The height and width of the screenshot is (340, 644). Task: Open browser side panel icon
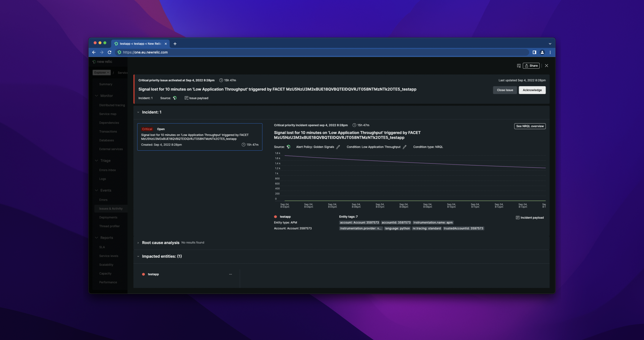(x=534, y=52)
